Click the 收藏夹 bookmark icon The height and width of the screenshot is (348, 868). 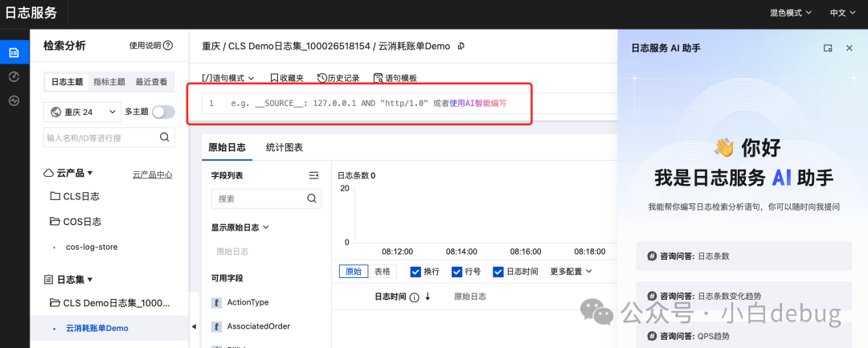tap(274, 78)
